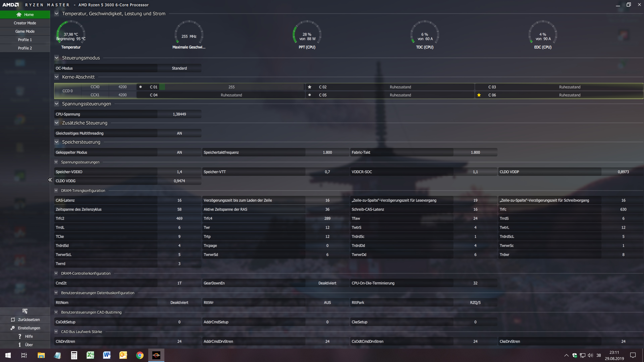Collapse the DRAM-Timingkonfiguration subsection
The width and height of the screenshot is (644, 362).
pyautogui.click(x=56, y=190)
